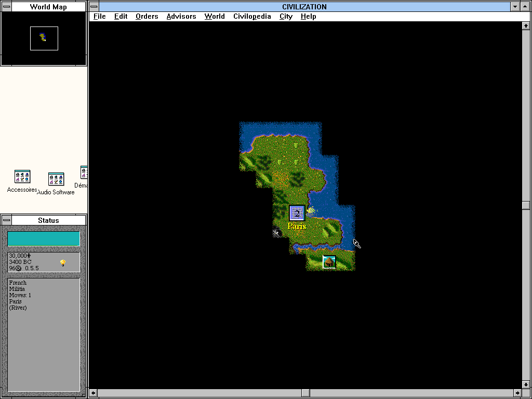Screen dimensions: 532x399
Task: Click the "(River)" terrain text
Action: (18, 308)
